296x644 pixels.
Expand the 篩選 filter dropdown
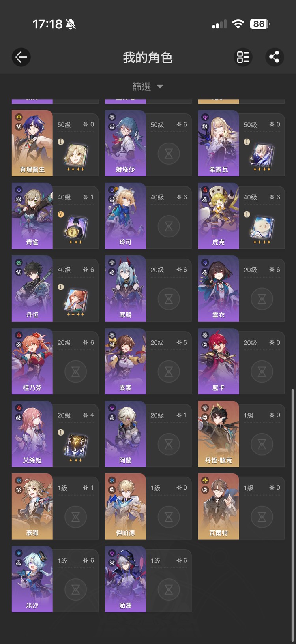pyautogui.click(x=148, y=86)
